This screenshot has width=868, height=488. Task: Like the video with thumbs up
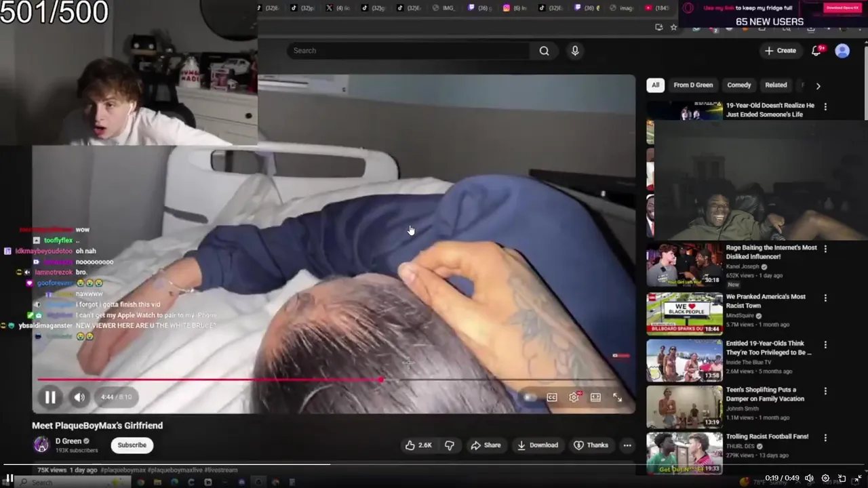coord(418,445)
